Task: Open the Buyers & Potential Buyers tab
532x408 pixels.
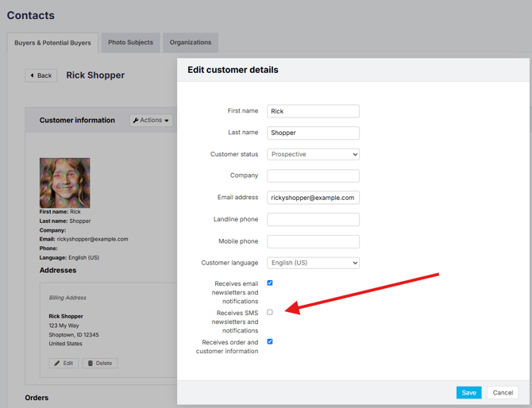Action: click(x=52, y=43)
